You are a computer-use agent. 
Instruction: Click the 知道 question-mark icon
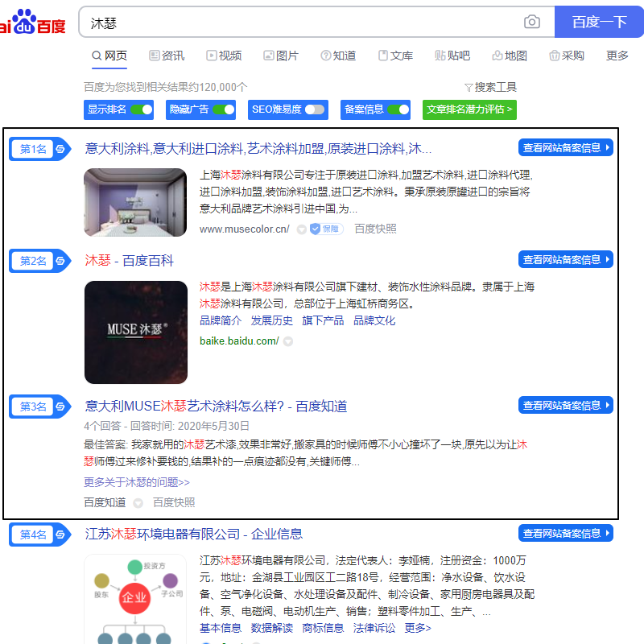click(326, 56)
